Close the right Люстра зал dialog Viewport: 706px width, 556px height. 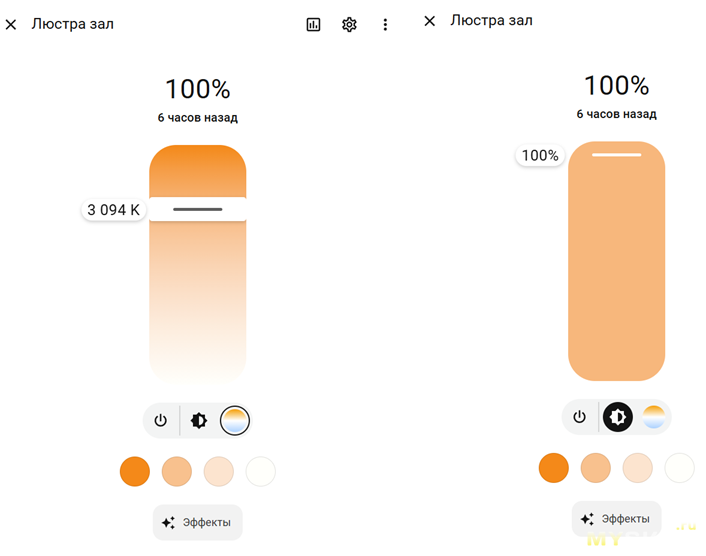(430, 21)
